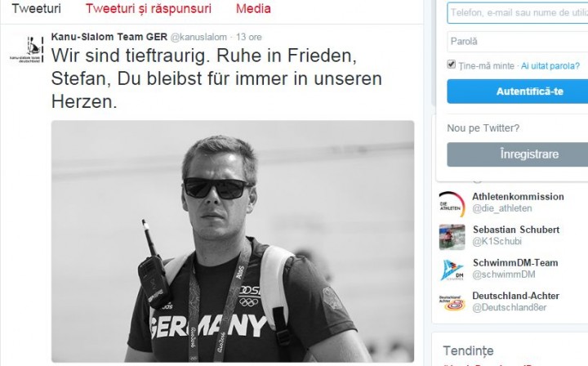The image size is (588, 366).
Task: Switch to the Tweeturi tab
Action: tap(37, 9)
